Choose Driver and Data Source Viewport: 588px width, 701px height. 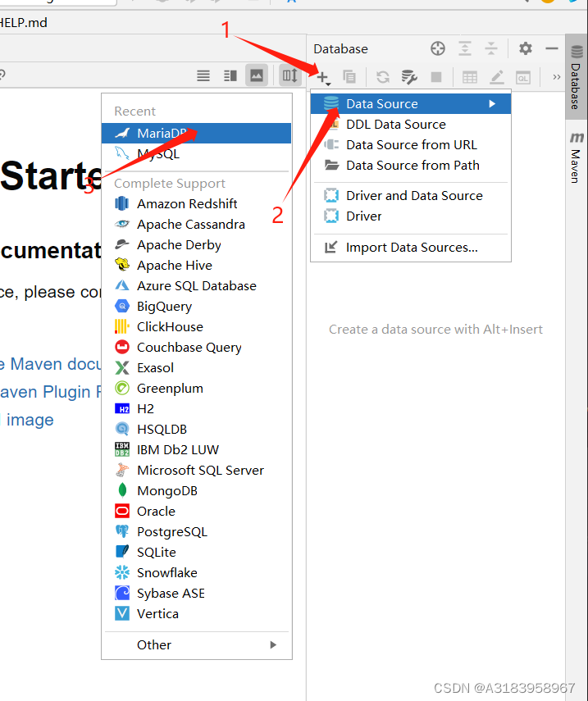(x=411, y=196)
